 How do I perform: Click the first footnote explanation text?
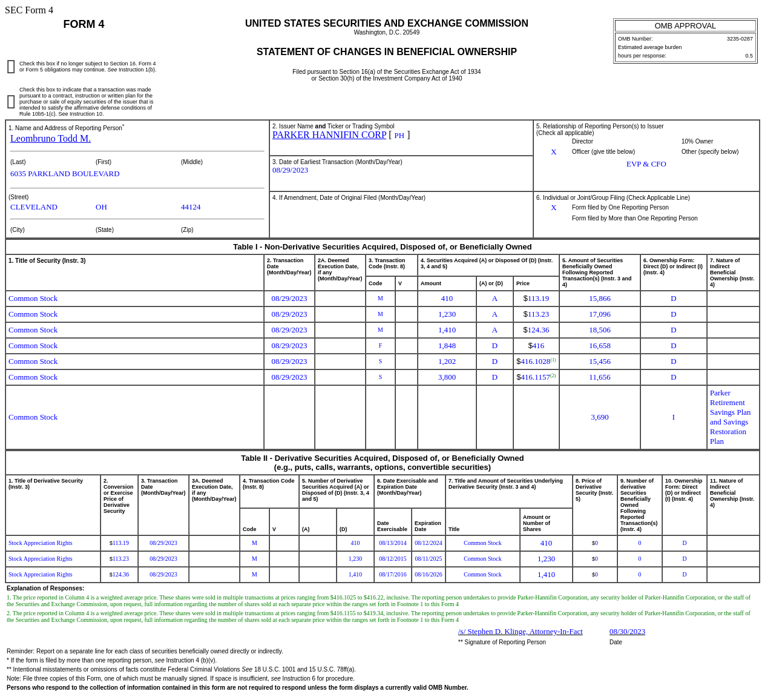pyautogui.click(x=379, y=601)
